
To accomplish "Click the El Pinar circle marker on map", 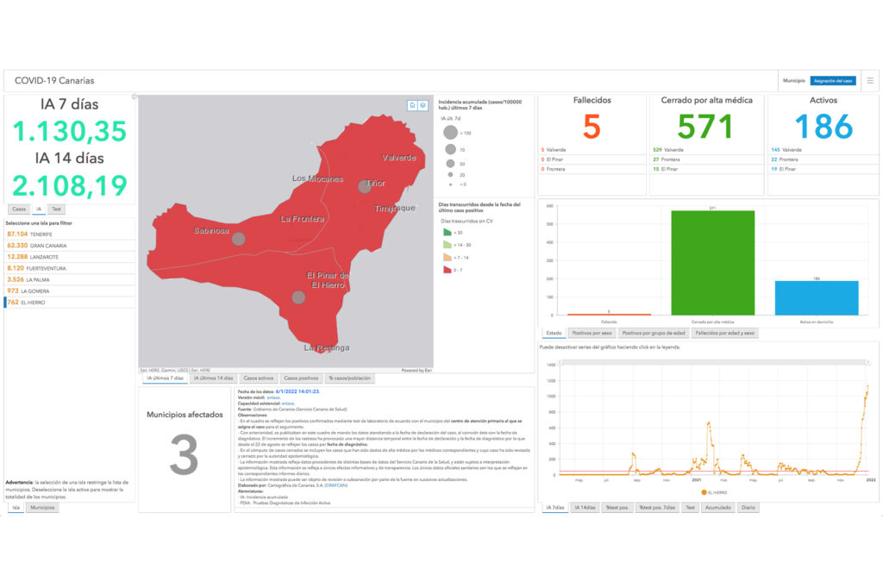I will point(298,297).
